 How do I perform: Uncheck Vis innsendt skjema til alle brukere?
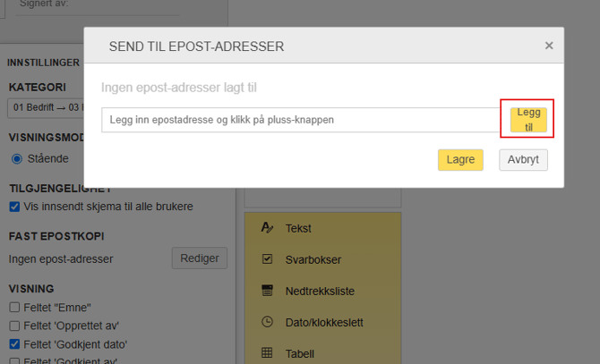tap(14, 207)
